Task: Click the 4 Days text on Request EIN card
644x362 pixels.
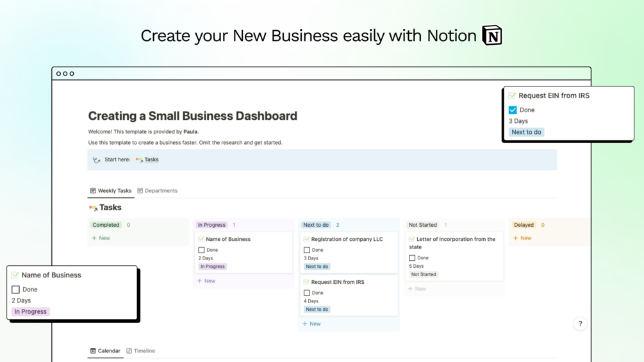Action: pos(311,301)
